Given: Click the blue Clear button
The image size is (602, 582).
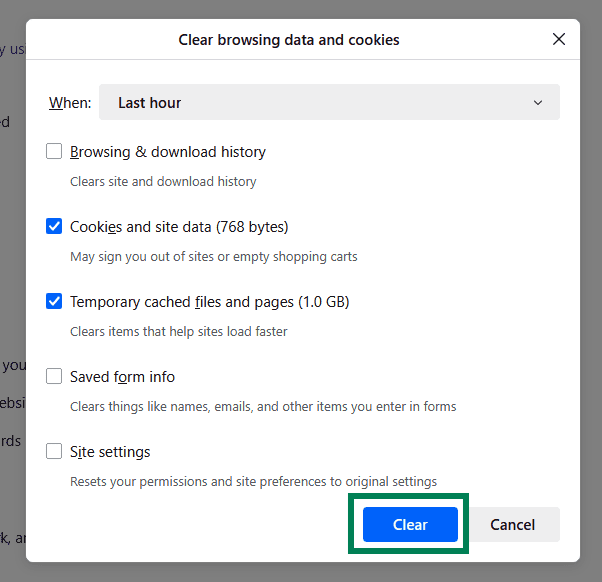Looking at the screenshot, I should [x=410, y=524].
